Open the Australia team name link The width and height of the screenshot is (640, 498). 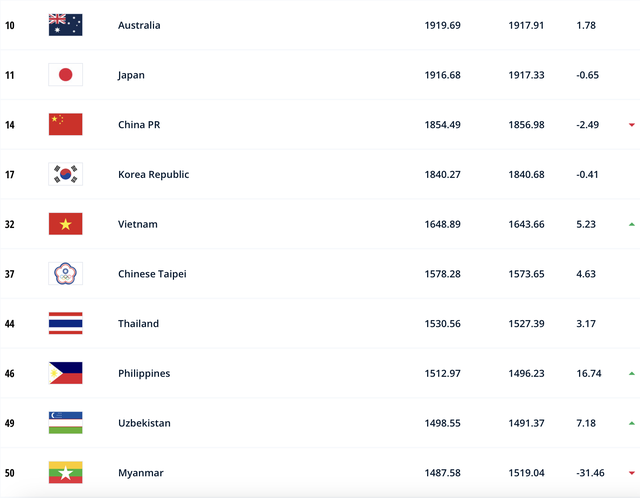tap(139, 25)
